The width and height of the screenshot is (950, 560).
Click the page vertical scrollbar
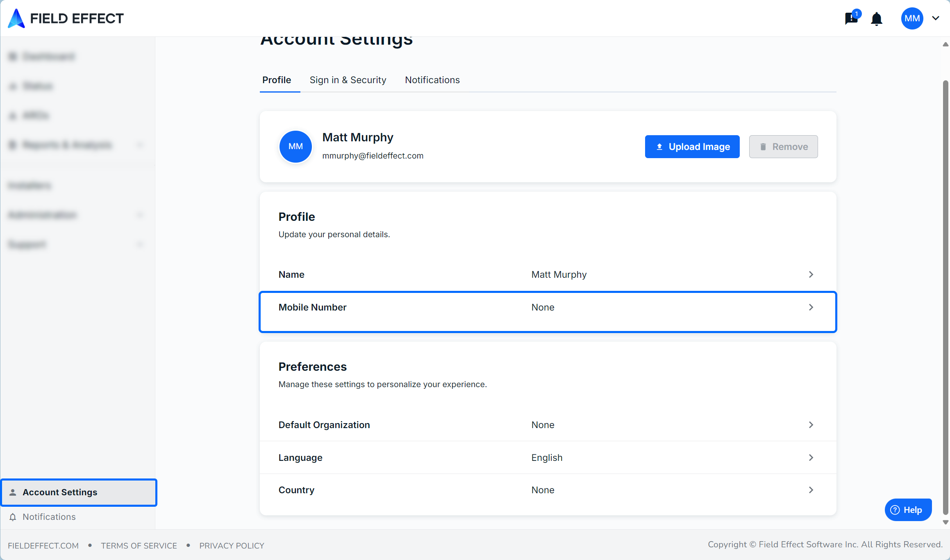945,287
